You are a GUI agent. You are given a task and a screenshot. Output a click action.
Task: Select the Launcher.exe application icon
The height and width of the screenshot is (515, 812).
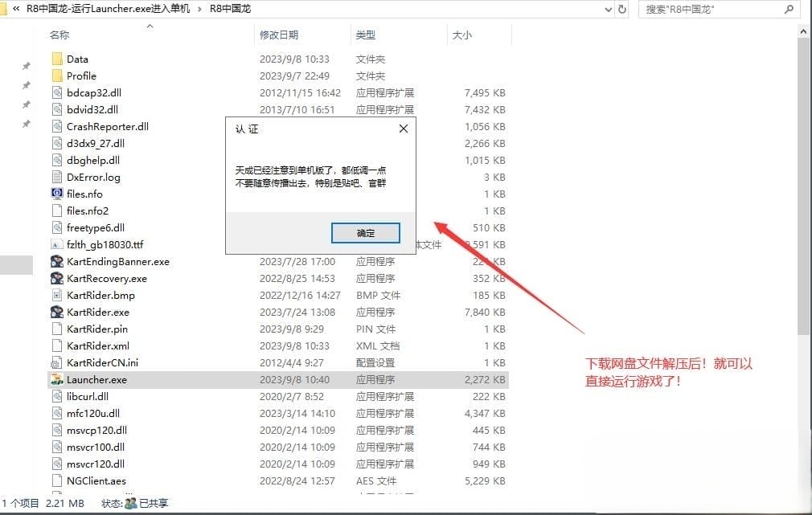57,380
